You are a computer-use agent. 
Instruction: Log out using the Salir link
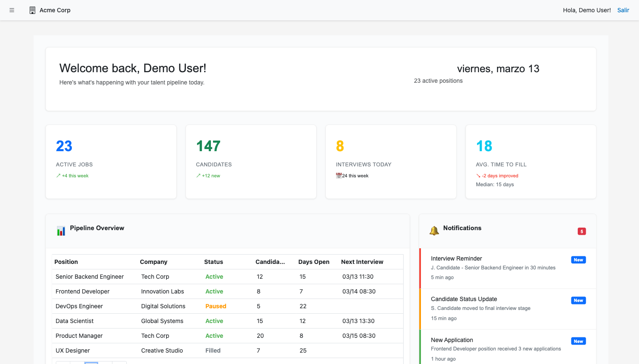(x=623, y=10)
